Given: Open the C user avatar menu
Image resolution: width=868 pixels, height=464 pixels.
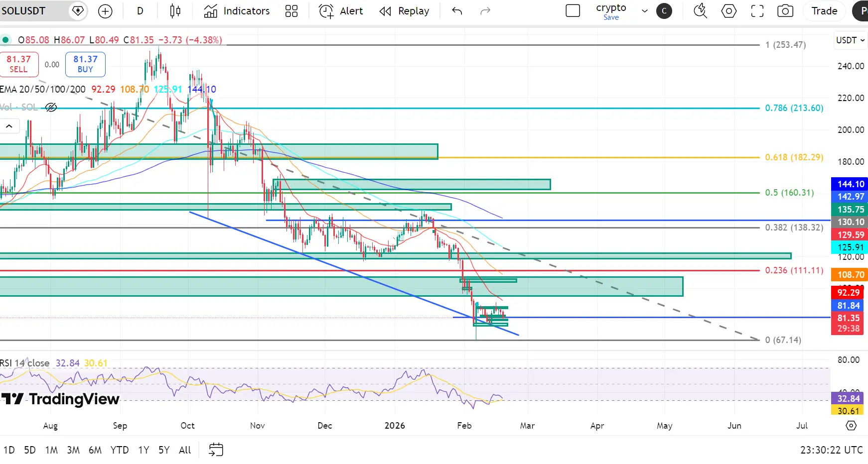Looking at the screenshot, I should tap(664, 11).
